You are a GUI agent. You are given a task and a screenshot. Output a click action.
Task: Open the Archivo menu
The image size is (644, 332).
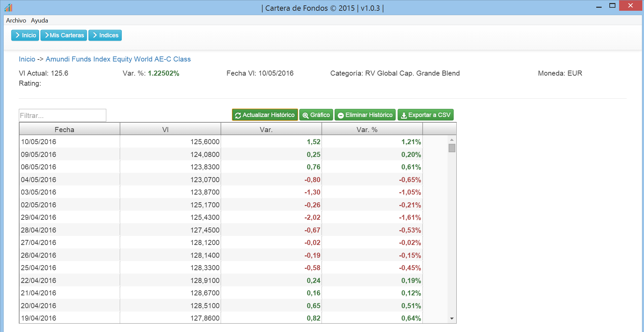click(16, 20)
